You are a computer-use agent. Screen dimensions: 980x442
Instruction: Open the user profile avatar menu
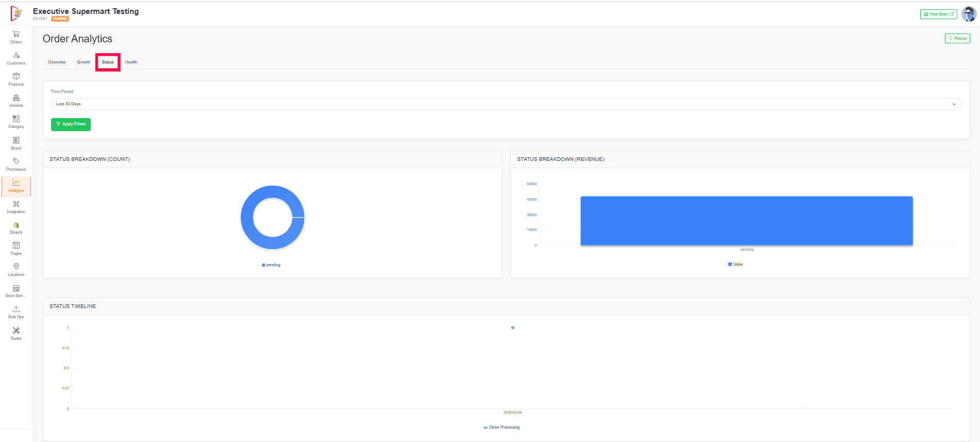click(x=969, y=14)
